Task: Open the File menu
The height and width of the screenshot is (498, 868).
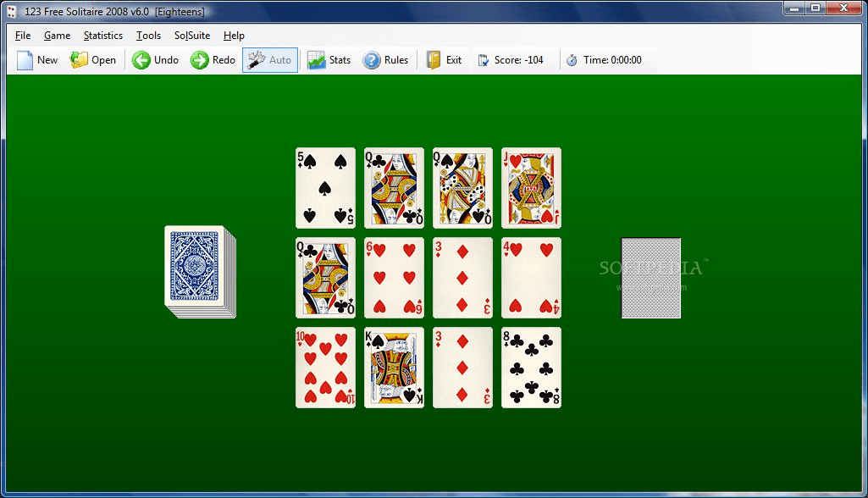Action: [22, 36]
